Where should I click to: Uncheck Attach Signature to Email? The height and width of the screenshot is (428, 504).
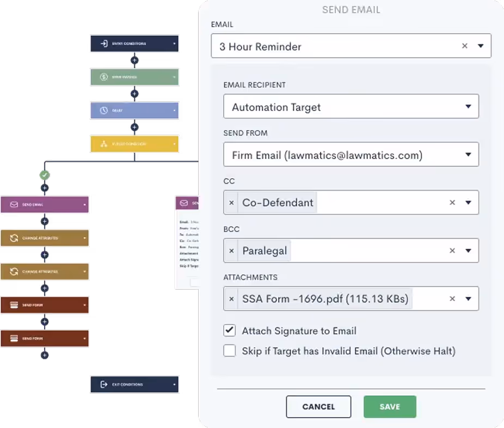(x=230, y=330)
